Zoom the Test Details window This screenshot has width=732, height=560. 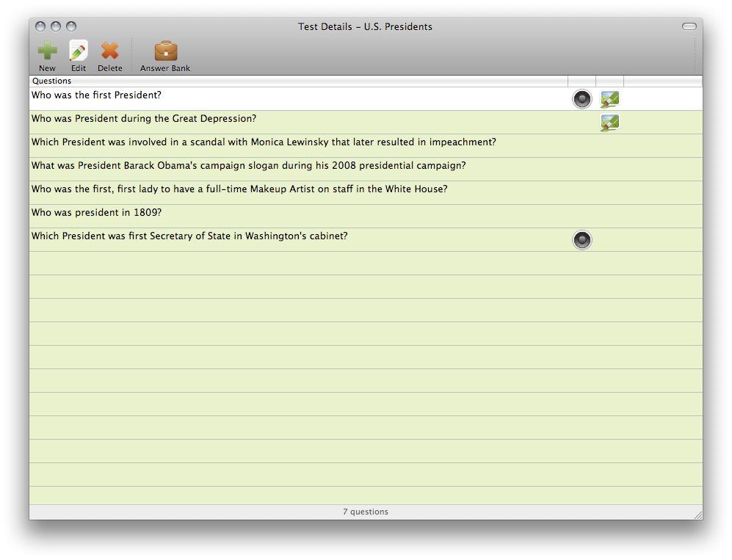tap(71, 26)
